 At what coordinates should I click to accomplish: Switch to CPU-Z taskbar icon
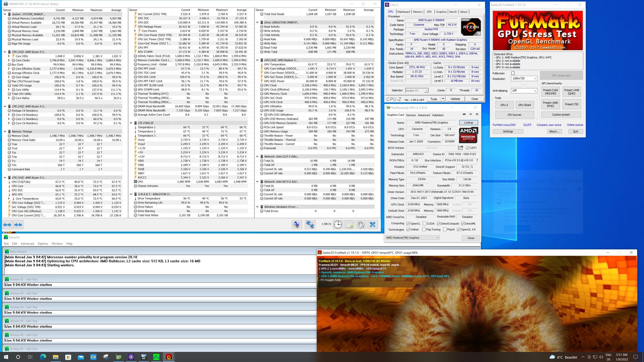[x=131, y=357]
